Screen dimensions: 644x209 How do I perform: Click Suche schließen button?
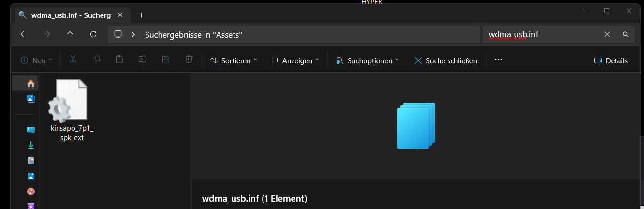(446, 60)
